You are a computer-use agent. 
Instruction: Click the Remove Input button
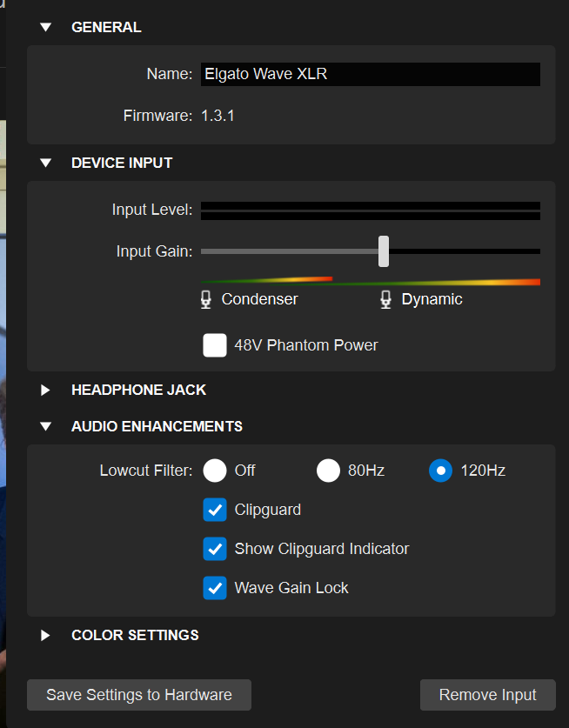pos(488,695)
